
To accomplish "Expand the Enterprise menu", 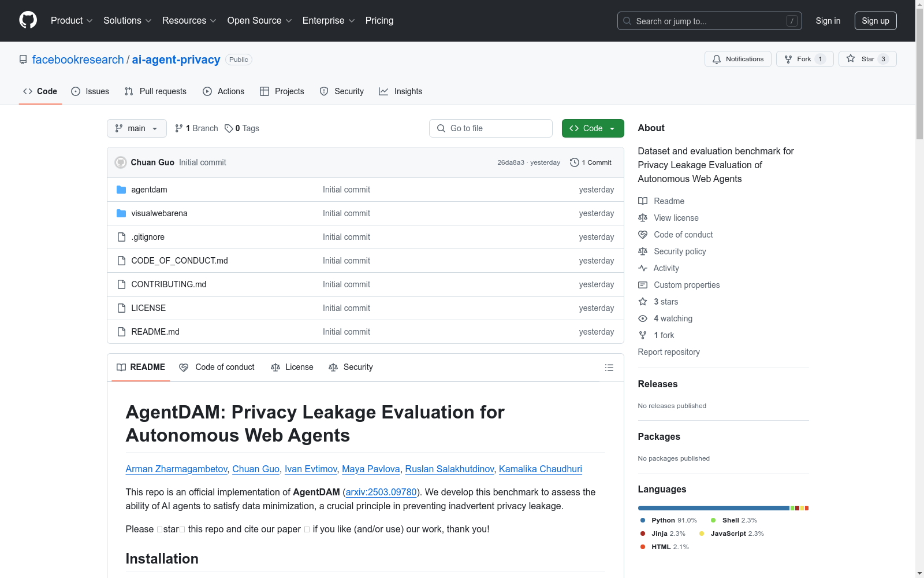I will tap(329, 20).
